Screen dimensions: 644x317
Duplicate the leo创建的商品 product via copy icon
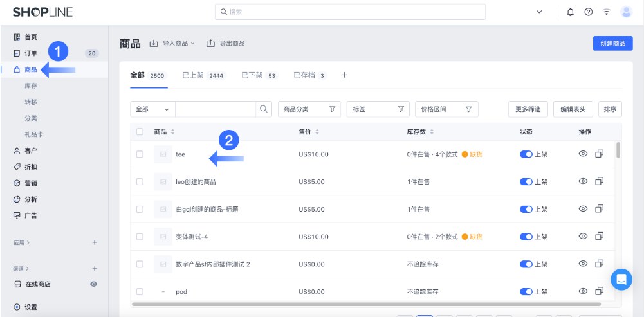[x=600, y=182]
